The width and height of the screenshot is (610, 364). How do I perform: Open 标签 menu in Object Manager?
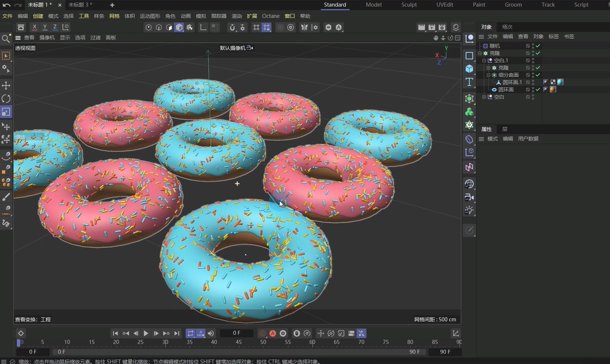coord(554,37)
